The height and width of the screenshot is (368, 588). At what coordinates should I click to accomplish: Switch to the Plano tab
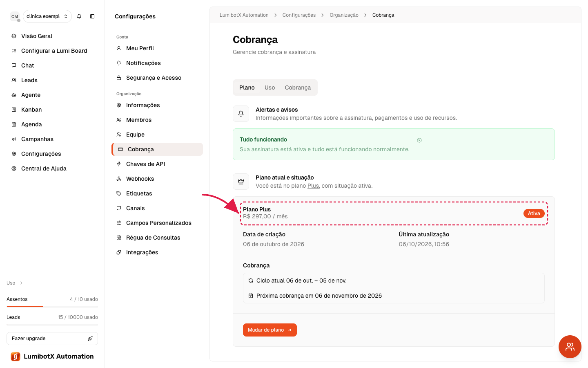[x=247, y=88]
